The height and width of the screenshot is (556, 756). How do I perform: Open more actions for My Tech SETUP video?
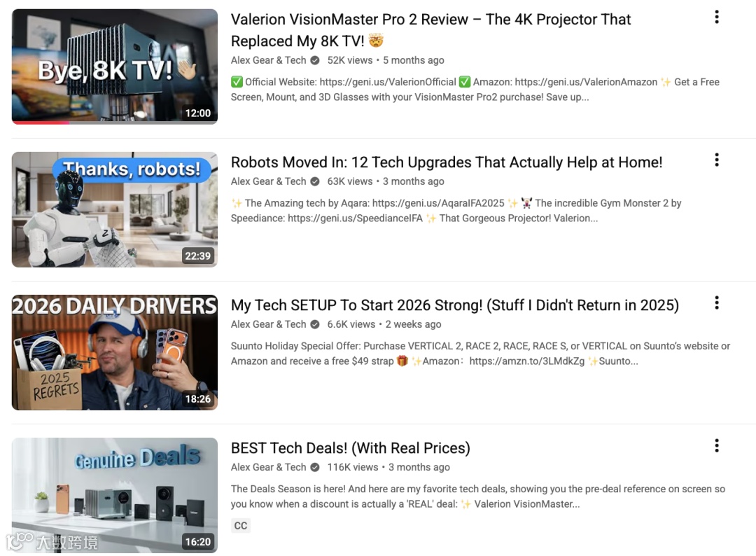(x=717, y=303)
